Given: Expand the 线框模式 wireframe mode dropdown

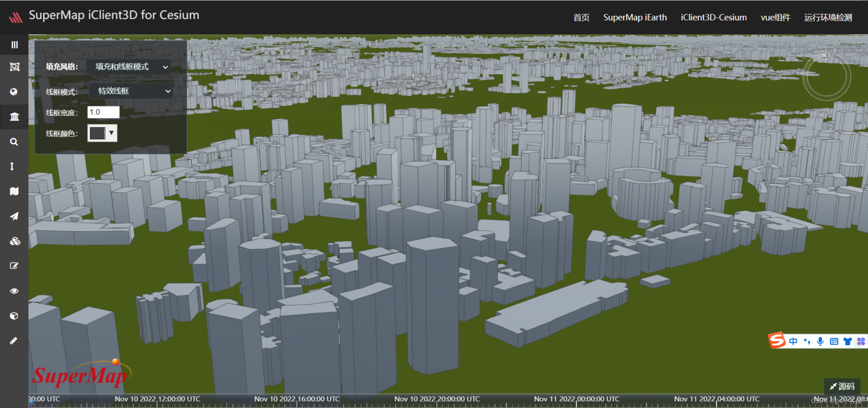Looking at the screenshot, I should pyautogui.click(x=131, y=91).
